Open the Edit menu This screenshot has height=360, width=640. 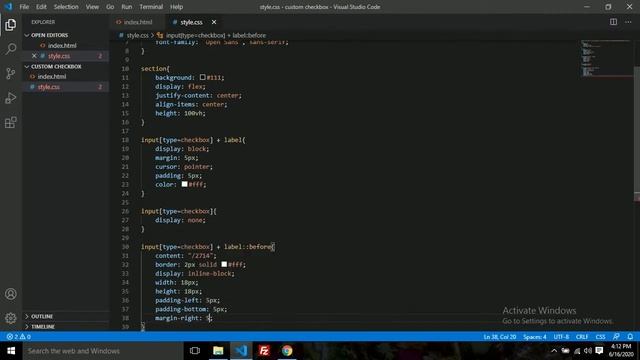point(41,7)
